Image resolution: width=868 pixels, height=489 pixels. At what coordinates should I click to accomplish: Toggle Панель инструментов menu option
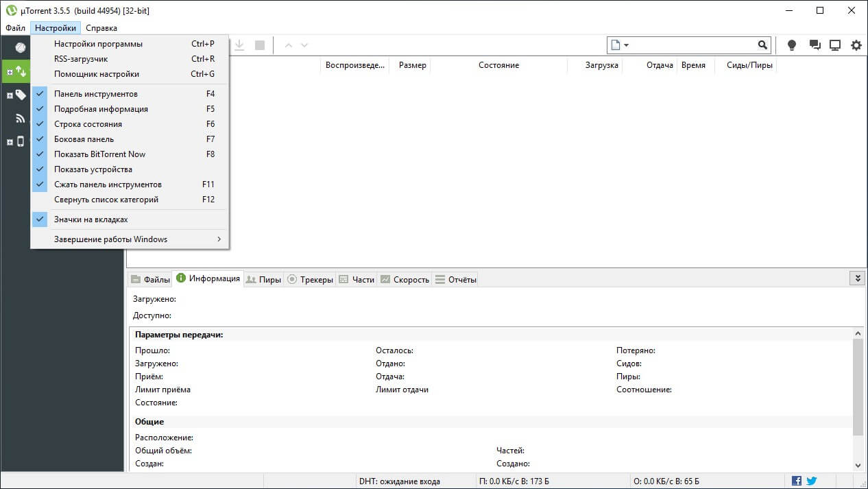(x=130, y=94)
